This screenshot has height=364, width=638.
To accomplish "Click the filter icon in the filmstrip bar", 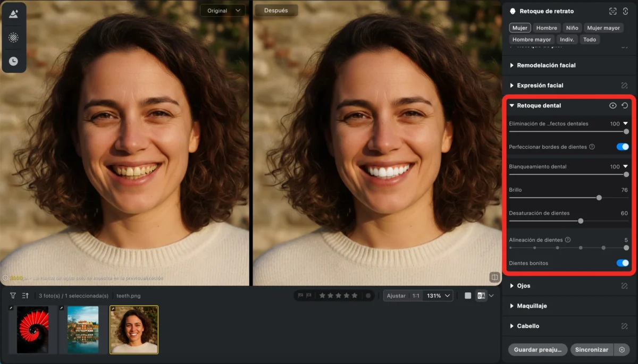I will tap(12, 295).
